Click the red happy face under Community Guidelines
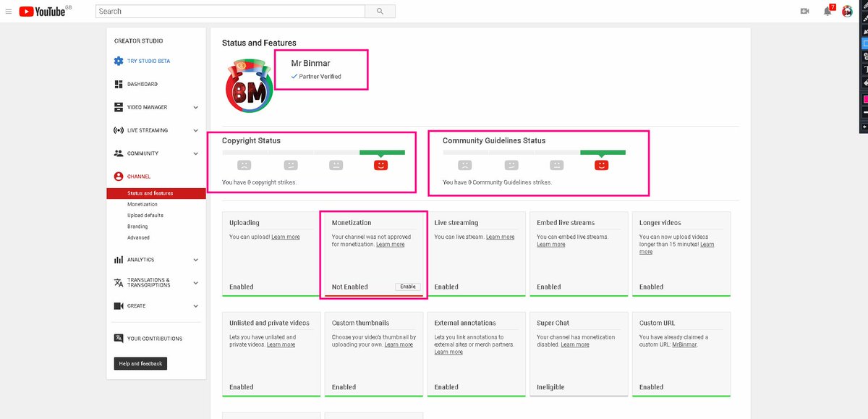 tap(602, 165)
